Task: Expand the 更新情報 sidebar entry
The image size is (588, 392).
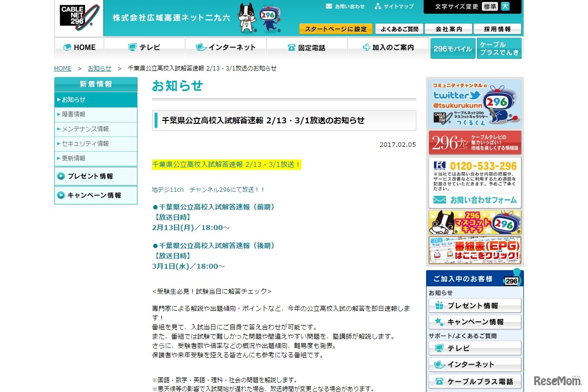Action: point(74,158)
